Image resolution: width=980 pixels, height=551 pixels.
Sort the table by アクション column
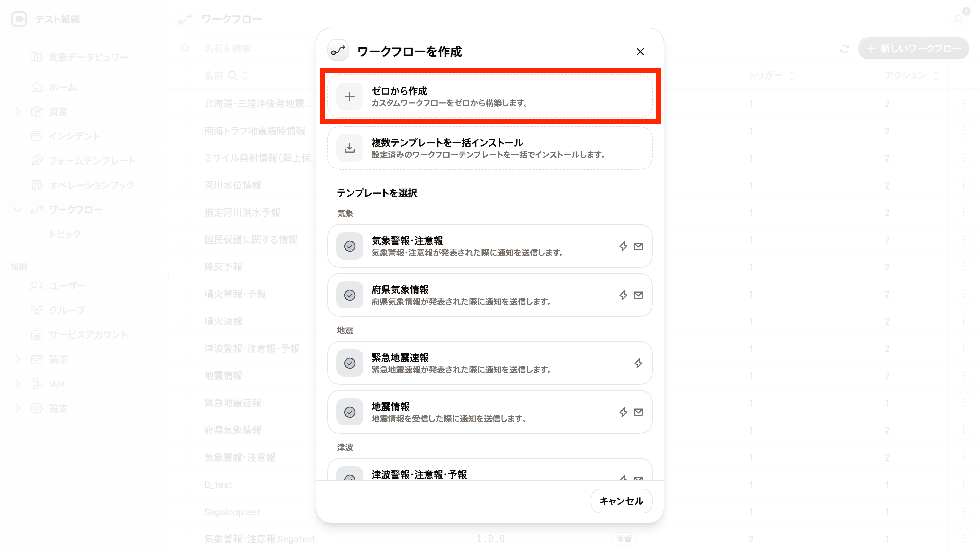(936, 75)
